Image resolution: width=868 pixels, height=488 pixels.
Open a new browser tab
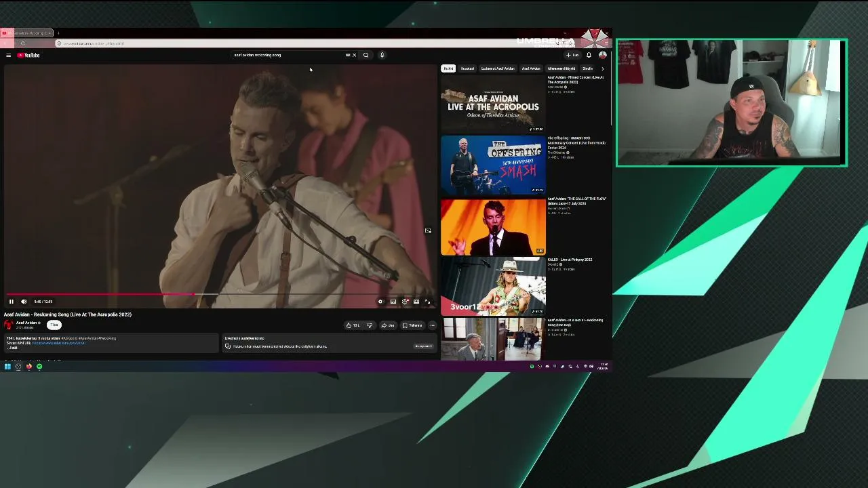click(58, 33)
